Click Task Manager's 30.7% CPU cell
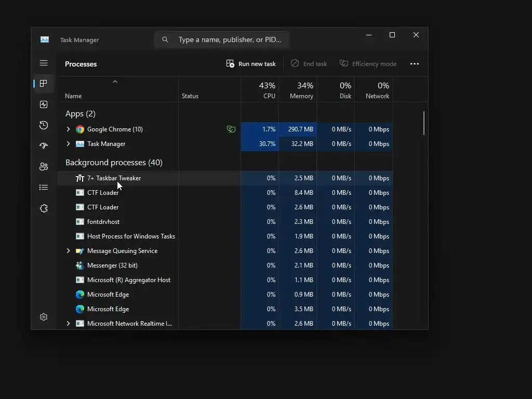Image resolution: width=532 pixels, height=399 pixels. click(x=260, y=144)
